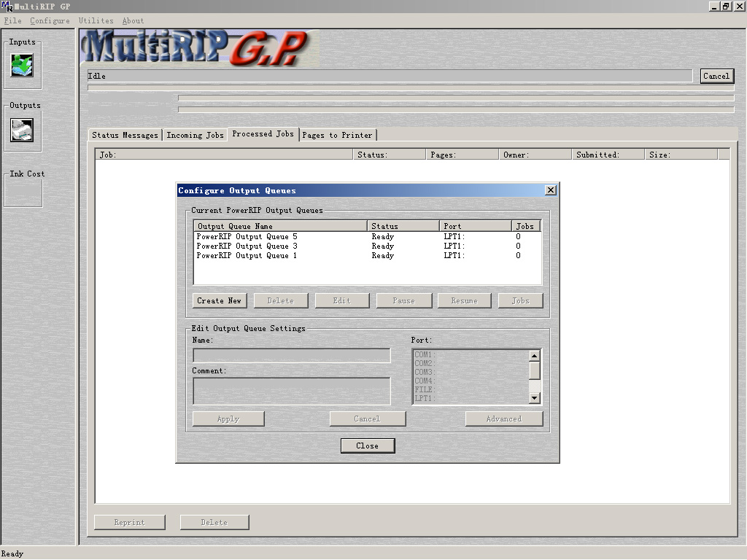Click the Job: column header
The width and height of the screenshot is (747, 560).
tap(224, 155)
